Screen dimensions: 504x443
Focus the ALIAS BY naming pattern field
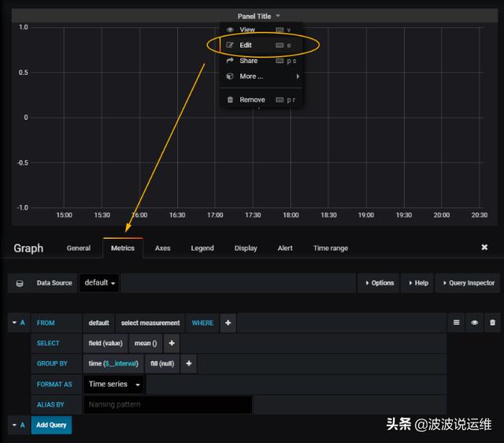point(168,404)
